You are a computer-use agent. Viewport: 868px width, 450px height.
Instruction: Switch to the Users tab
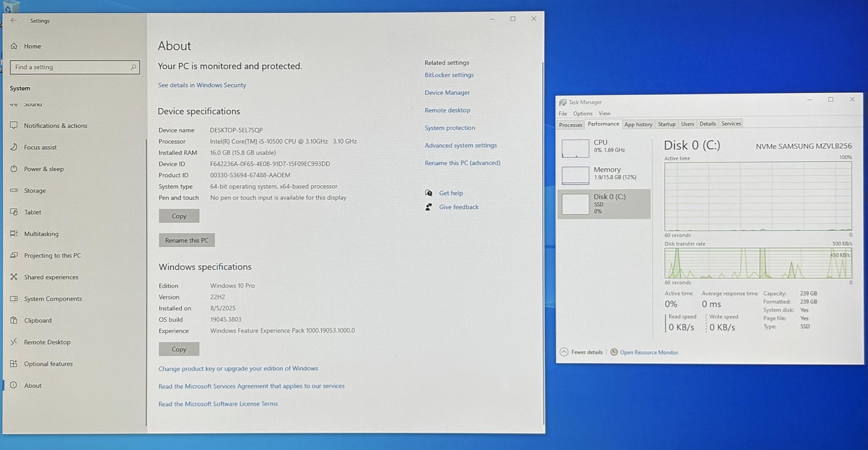coord(687,124)
